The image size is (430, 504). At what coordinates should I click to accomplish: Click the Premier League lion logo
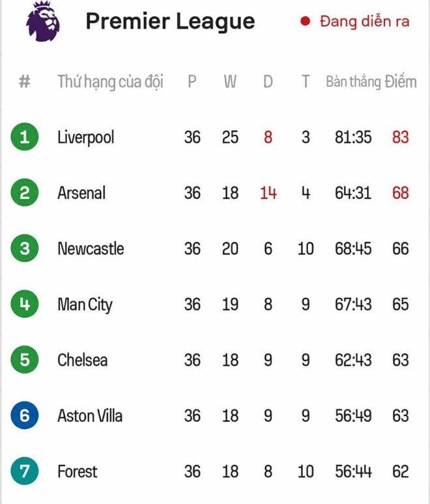coord(43,22)
